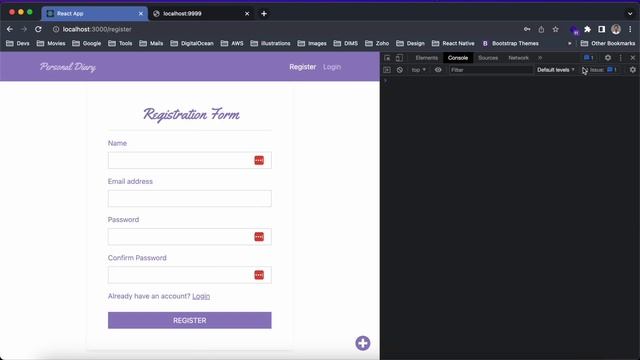
Task: Focus the Confirm Password field
Action: (189, 275)
